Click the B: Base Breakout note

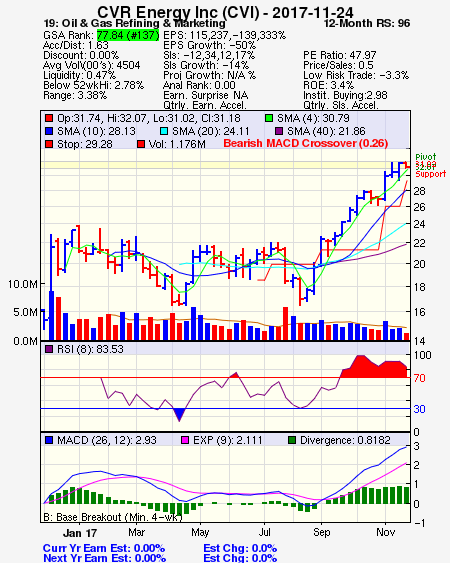click(113, 517)
